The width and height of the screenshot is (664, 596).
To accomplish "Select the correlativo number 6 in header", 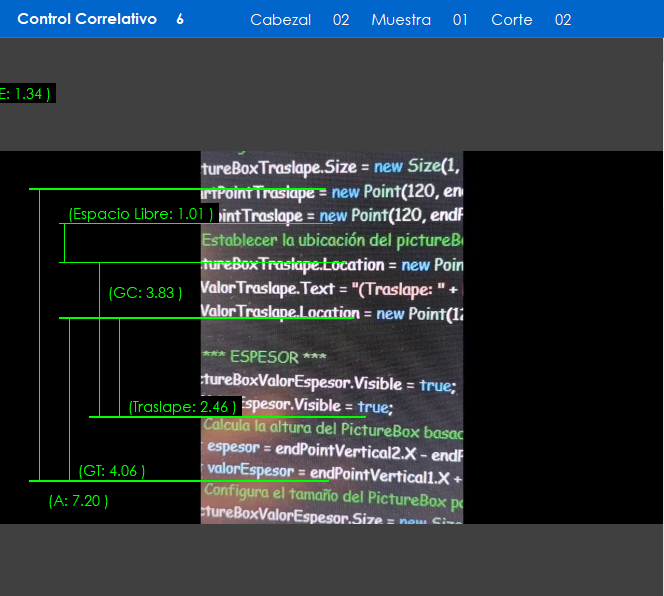I will 180,19.
